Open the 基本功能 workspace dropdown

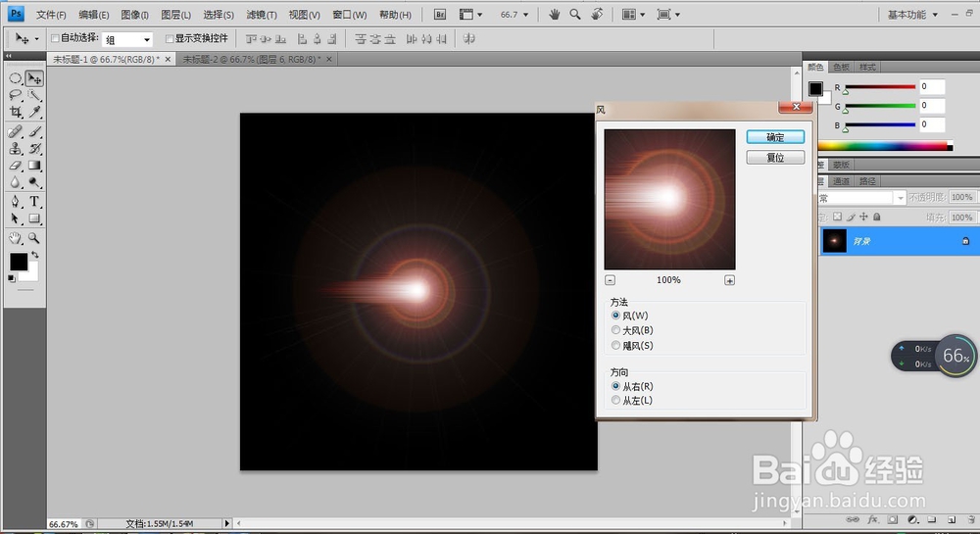(x=912, y=15)
